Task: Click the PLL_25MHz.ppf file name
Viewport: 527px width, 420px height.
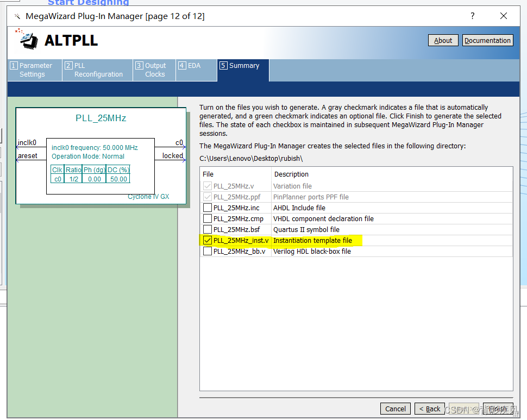Action: (237, 197)
